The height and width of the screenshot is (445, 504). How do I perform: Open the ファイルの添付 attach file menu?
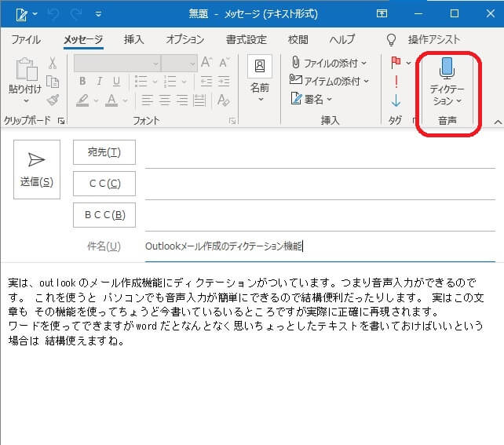[329, 63]
